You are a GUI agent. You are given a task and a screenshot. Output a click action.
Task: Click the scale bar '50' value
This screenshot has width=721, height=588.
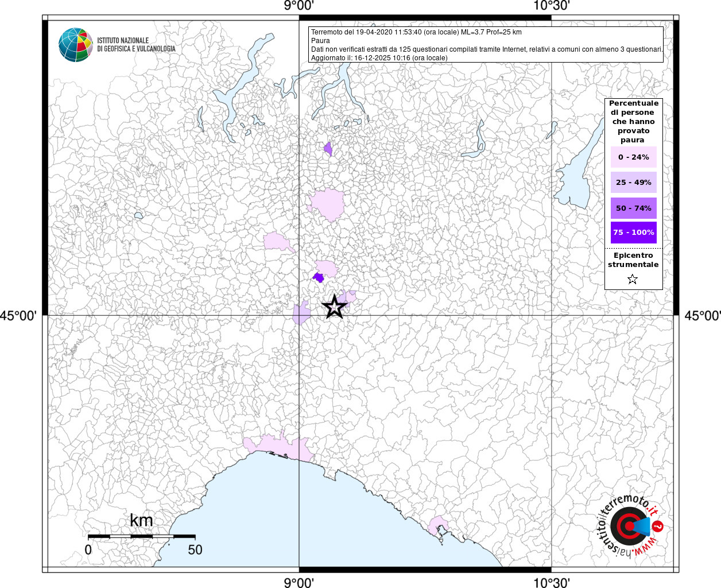195,550
